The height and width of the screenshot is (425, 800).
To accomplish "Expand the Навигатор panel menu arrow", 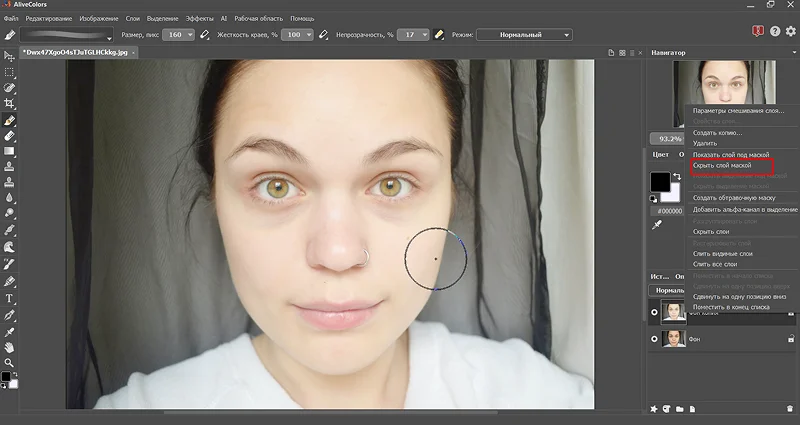I will (x=794, y=53).
